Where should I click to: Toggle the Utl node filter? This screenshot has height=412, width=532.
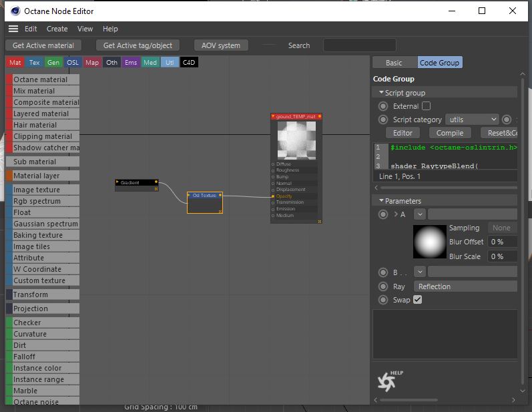(170, 63)
